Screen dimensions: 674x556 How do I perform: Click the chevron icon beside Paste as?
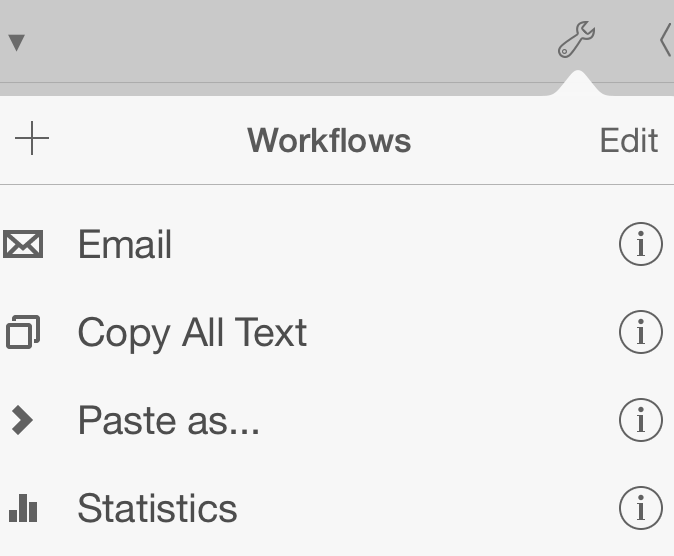coord(22,421)
